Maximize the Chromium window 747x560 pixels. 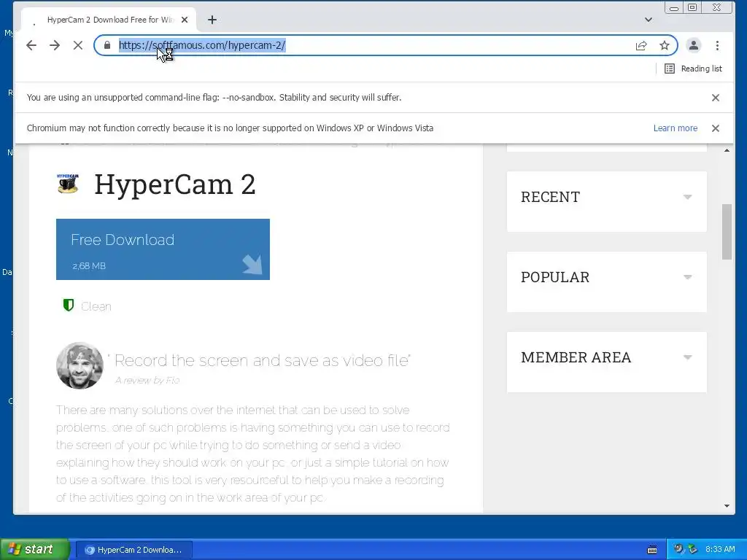click(x=692, y=7)
